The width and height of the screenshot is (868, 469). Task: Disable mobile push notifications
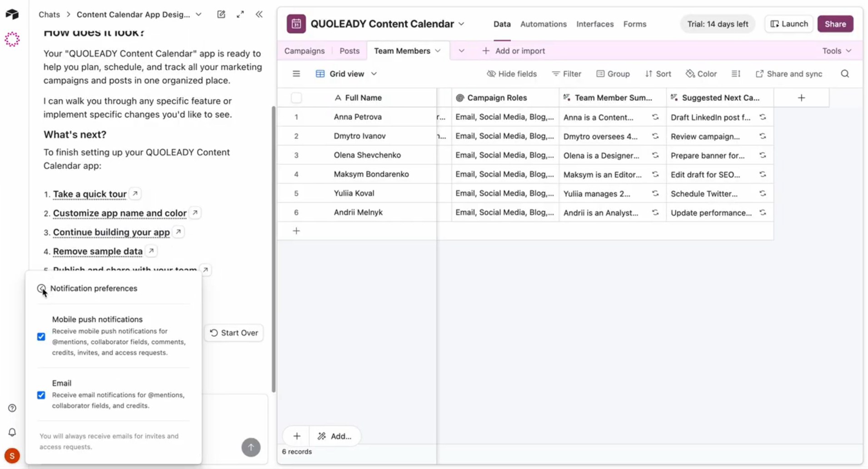pyautogui.click(x=41, y=336)
